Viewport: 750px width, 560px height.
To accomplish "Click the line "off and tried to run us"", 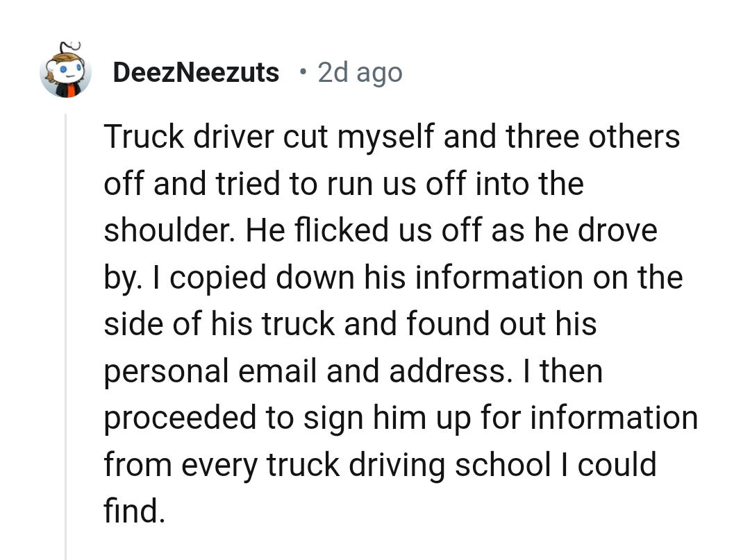I will pyautogui.click(x=343, y=183).
